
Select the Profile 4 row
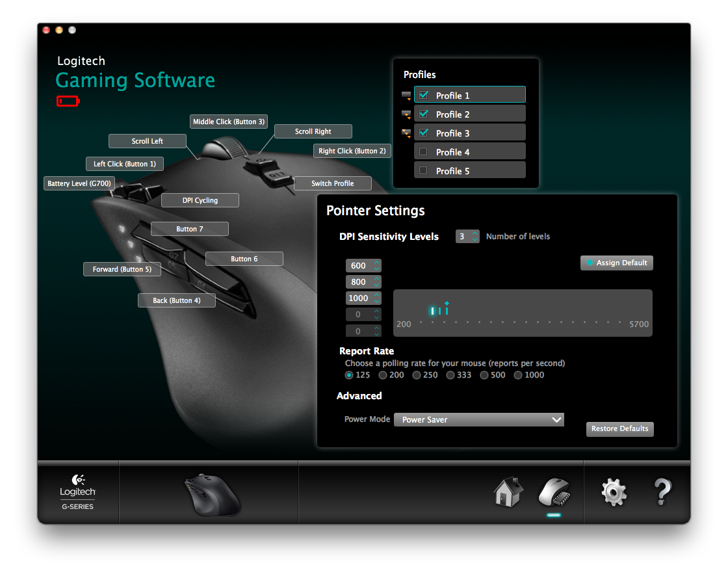(x=470, y=152)
